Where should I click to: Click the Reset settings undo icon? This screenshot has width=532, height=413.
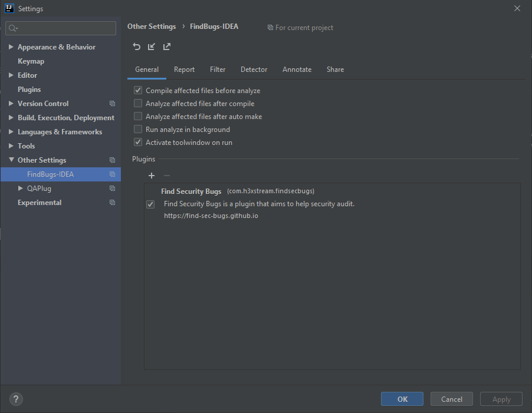coord(136,47)
